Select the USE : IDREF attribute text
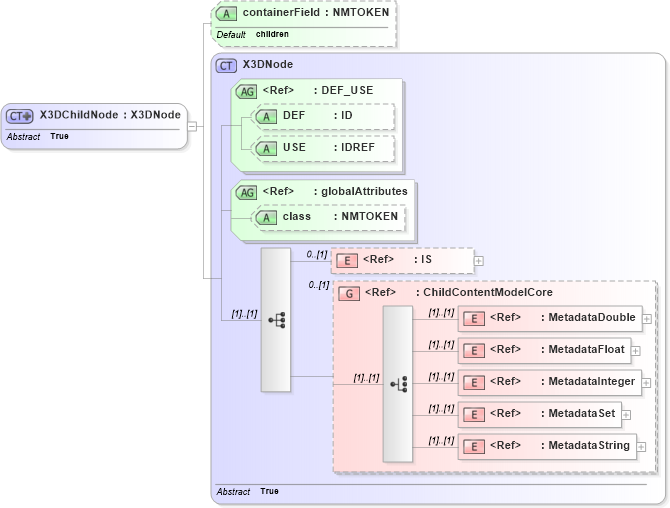This screenshot has height=508, width=670. 329,147
